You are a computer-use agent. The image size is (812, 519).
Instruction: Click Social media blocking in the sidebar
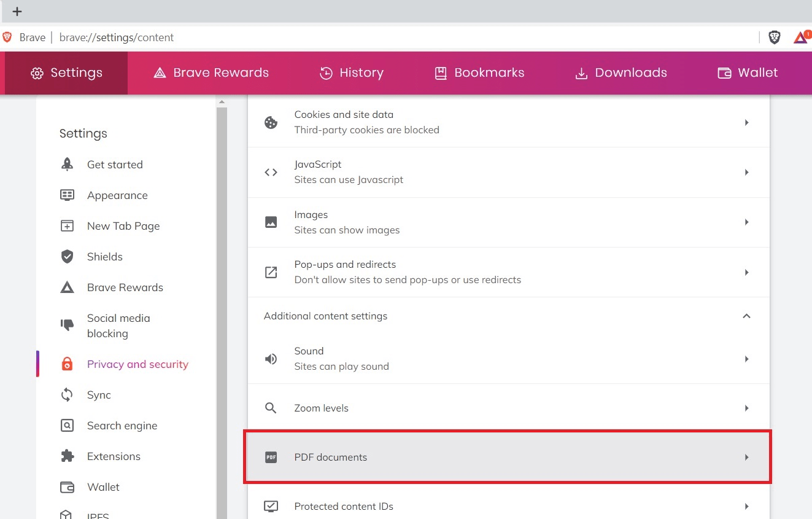pyautogui.click(x=118, y=326)
